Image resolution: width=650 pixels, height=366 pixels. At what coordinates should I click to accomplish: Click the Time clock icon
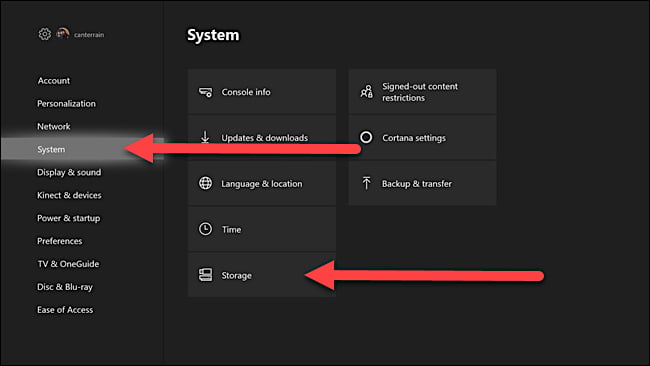[x=205, y=229]
